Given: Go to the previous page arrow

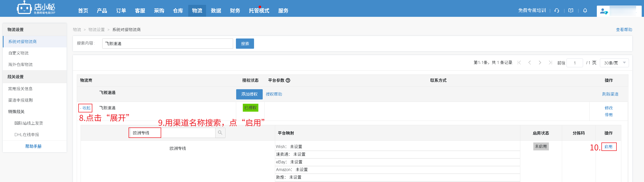Looking at the screenshot, I should coord(529,63).
